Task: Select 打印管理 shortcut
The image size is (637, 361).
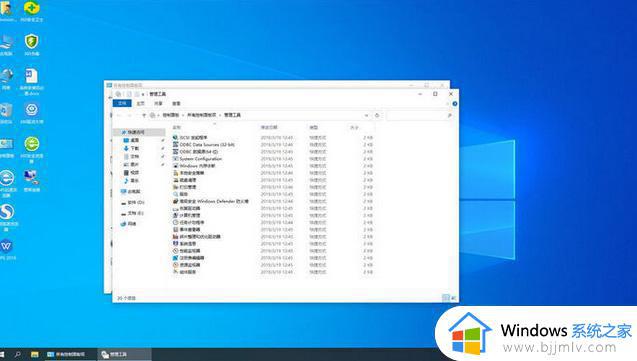Action: [185, 187]
